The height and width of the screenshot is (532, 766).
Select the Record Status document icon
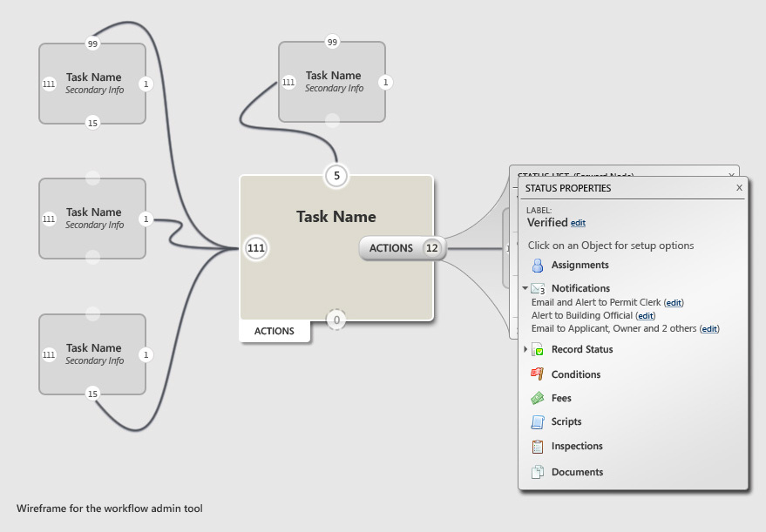tap(538, 349)
